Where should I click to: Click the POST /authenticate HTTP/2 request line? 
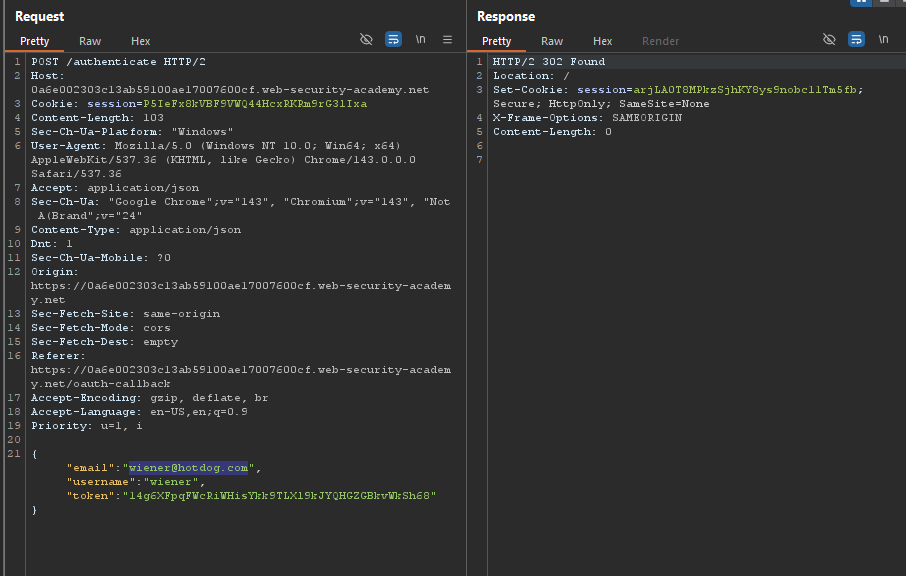click(118, 61)
